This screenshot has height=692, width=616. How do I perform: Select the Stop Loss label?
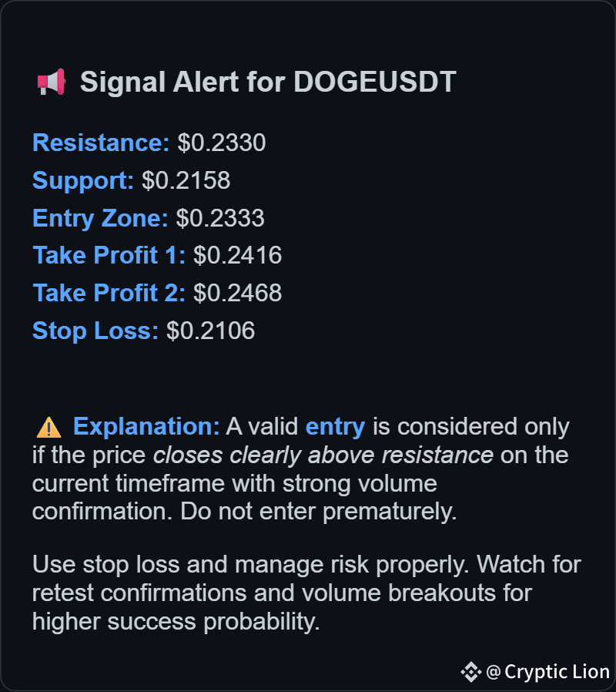[x=95, y=331]
